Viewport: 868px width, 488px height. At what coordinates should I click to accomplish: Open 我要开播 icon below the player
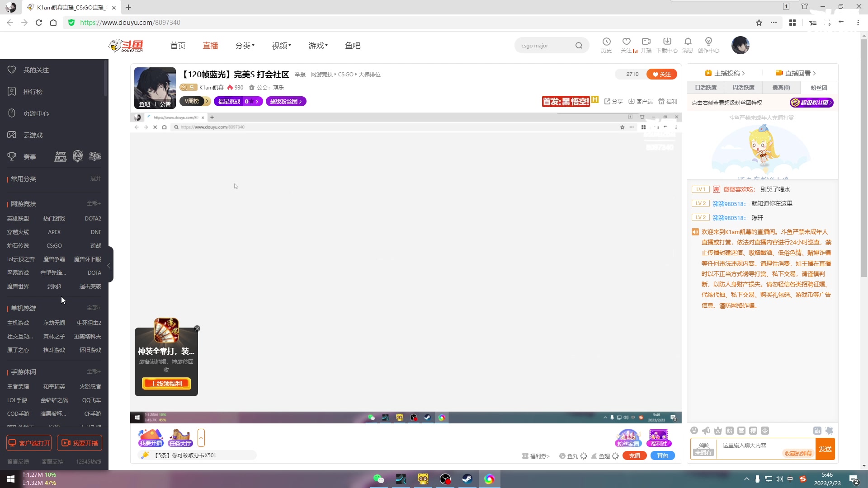[x=151, y=438]
